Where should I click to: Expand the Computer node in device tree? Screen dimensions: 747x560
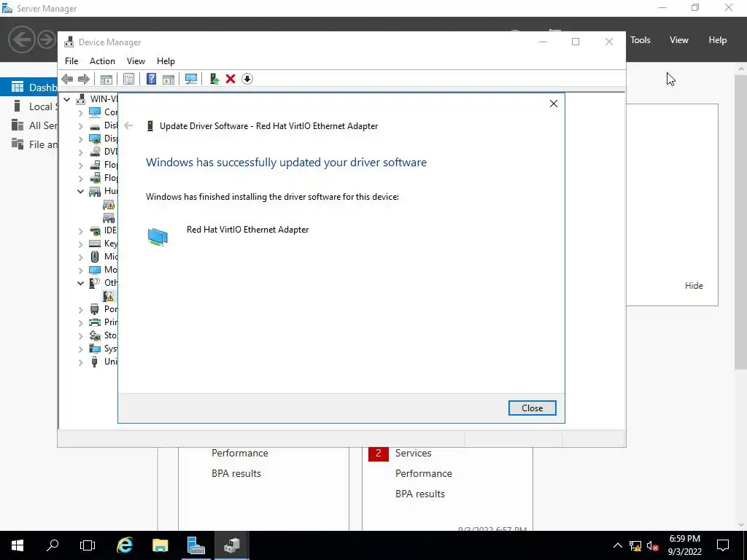coord(80,112)
